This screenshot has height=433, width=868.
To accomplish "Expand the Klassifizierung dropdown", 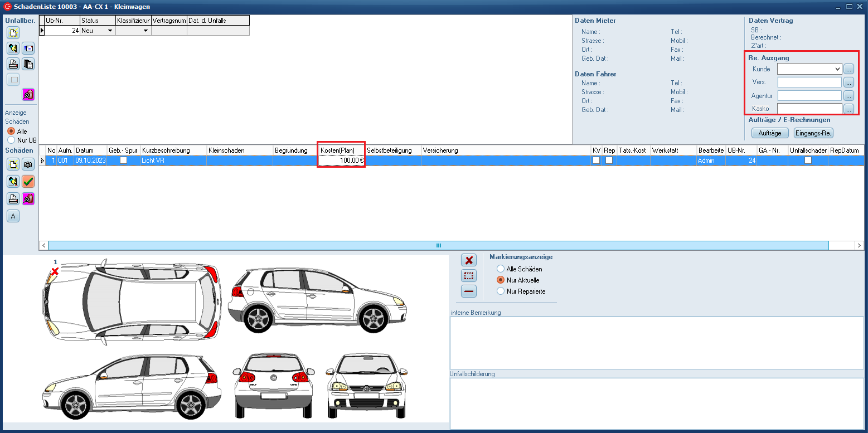I will [146, 31].
